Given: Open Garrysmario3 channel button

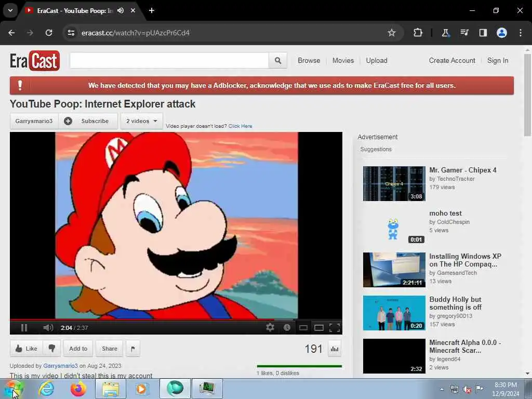Looking at the screenshot, I should tap(34, 121).
